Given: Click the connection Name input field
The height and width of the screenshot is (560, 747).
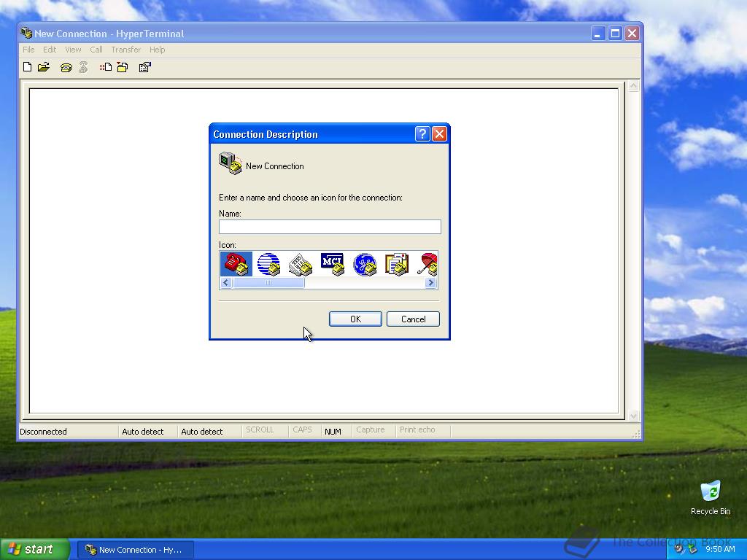Looking at the screenshot, I should pyautogui.click(x=330, y=227).
